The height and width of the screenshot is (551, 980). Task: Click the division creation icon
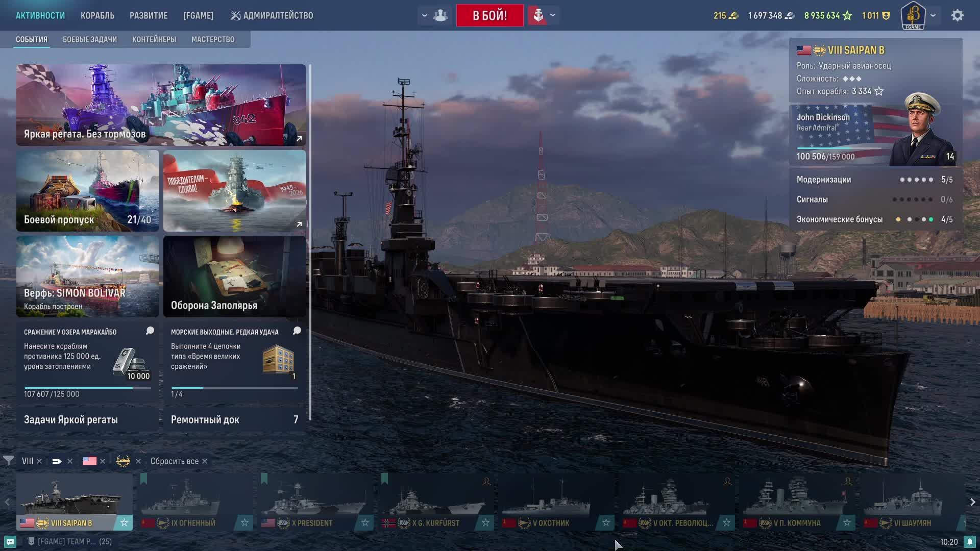440,15
